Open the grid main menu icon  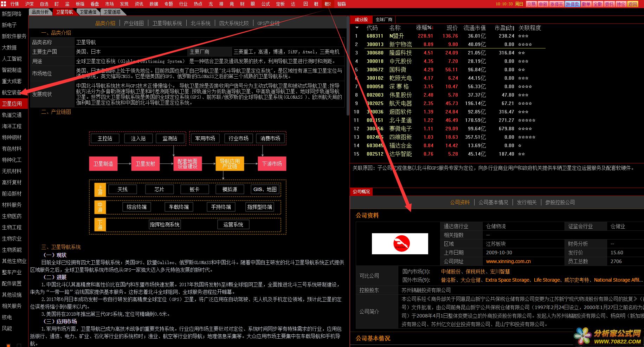(4, 4)
